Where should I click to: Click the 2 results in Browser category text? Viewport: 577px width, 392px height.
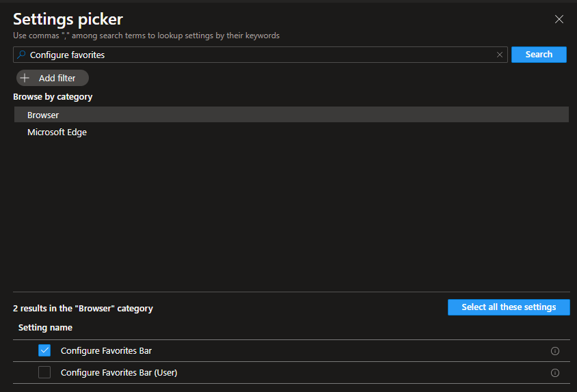pos(83,308)
